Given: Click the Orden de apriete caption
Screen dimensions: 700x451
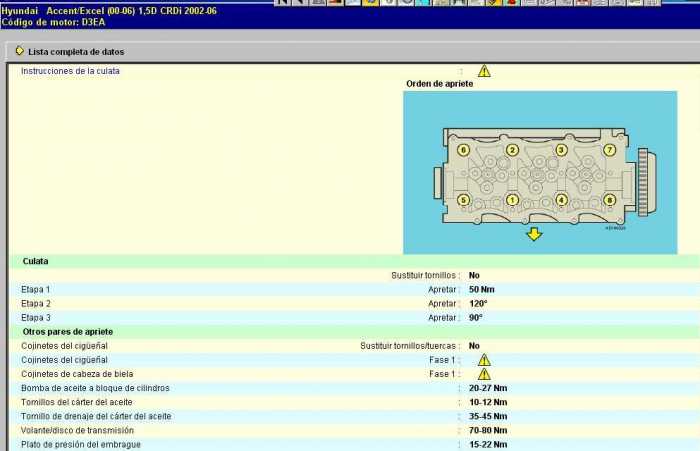Looking at the screenshot, I should click(439, 84).
